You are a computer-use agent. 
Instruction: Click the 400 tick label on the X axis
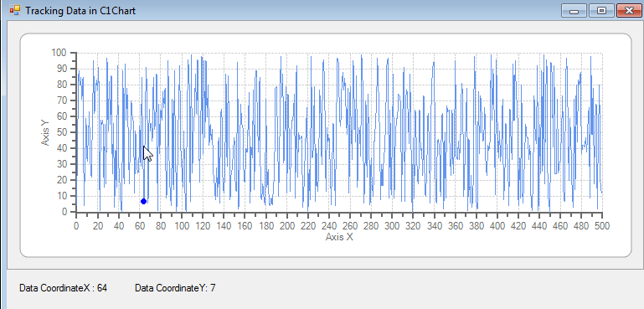tap(497, 226)
